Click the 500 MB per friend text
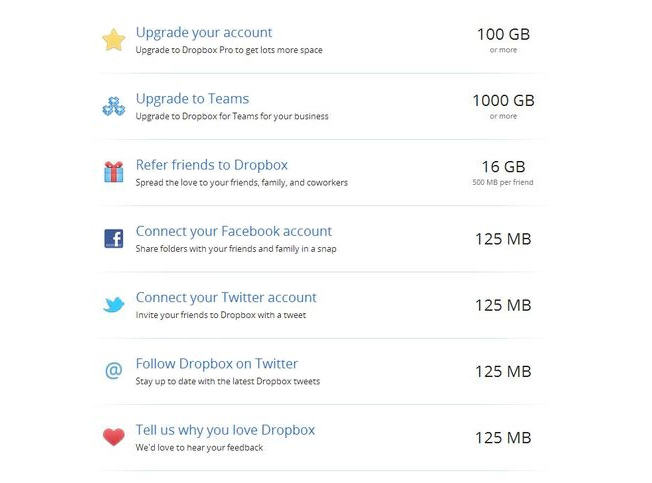Screen dimensions: 652x483 [503, 182]
